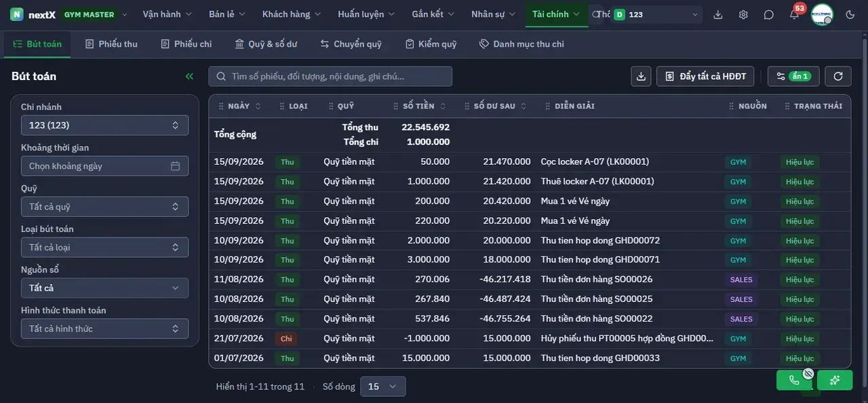Screen dimensions: 868x403
Task: Open the Loại bút toán dropdown
Action: point(104,247)
